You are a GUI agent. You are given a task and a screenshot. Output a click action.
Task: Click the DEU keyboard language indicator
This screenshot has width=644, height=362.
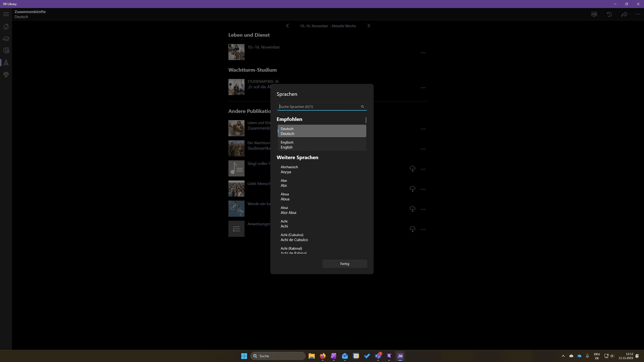[597, 356]
